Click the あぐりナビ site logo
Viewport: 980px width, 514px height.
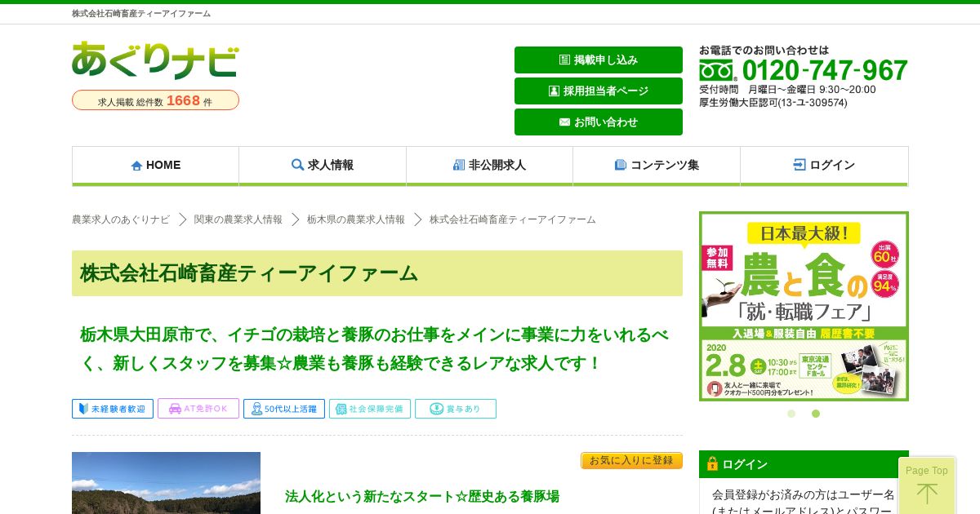155,60
